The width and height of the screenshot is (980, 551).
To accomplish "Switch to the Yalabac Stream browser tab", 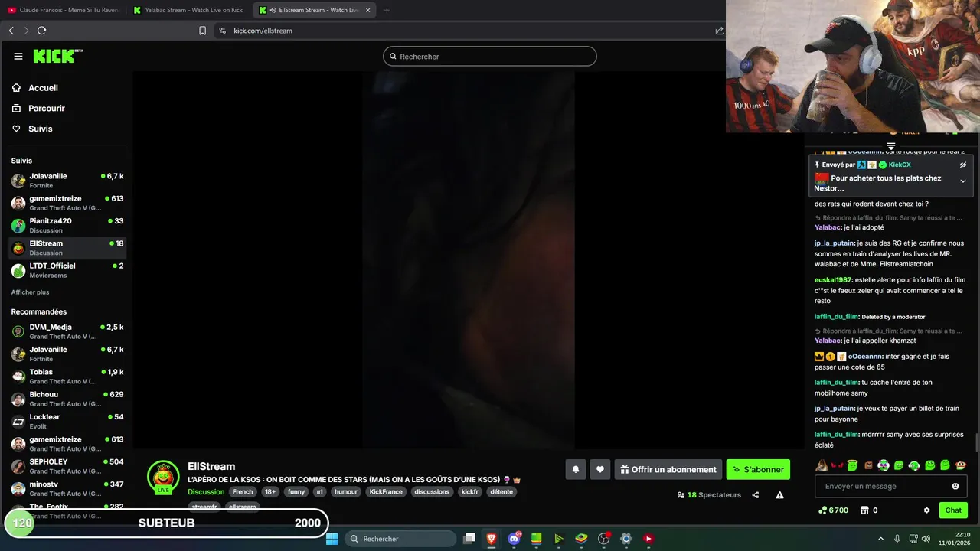I will point(188,10).
